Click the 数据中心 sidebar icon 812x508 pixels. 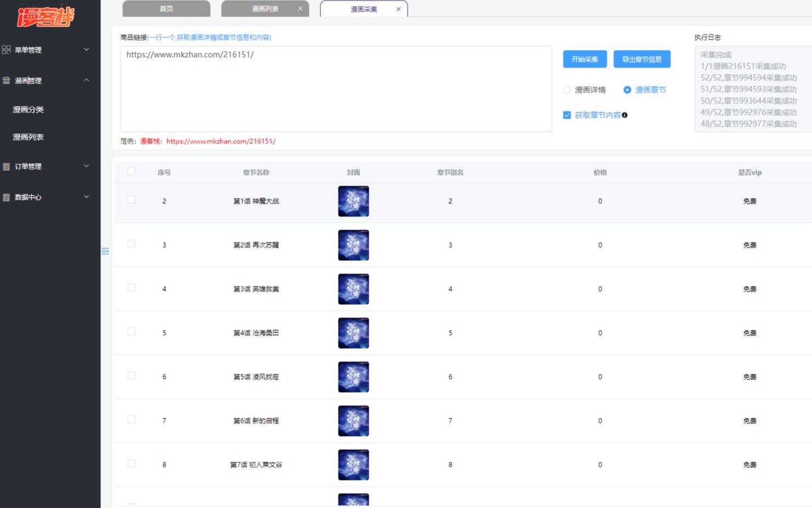coord(7,197)
